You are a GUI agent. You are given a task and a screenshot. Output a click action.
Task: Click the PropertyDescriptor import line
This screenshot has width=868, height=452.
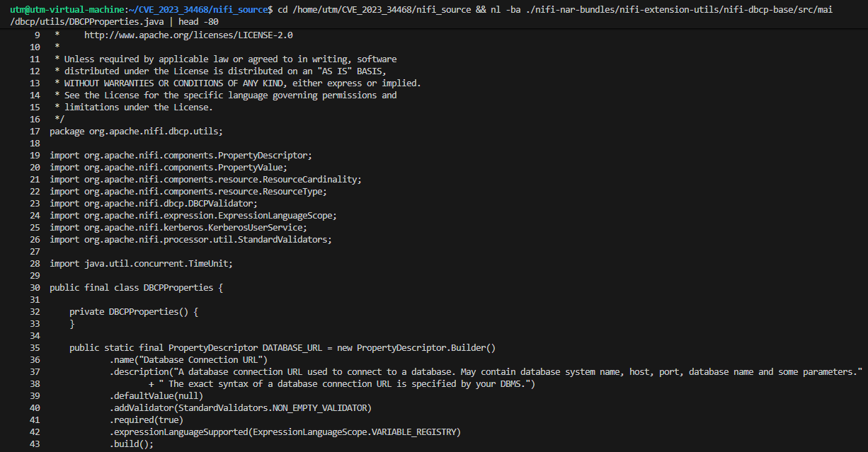pyautogui.click(x=181, y=155)
